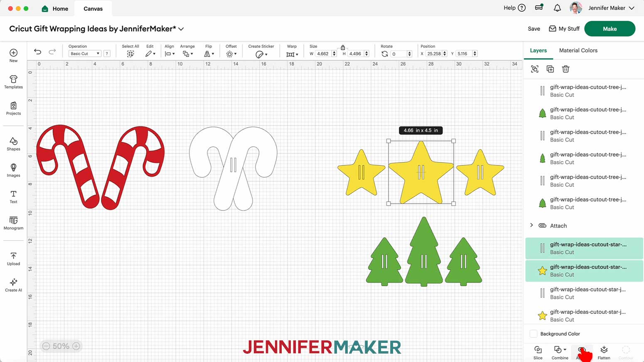This screenshot has width=644, height=362.
Task: Click the Jennifer Maker profile avatar
Action: 576,8
